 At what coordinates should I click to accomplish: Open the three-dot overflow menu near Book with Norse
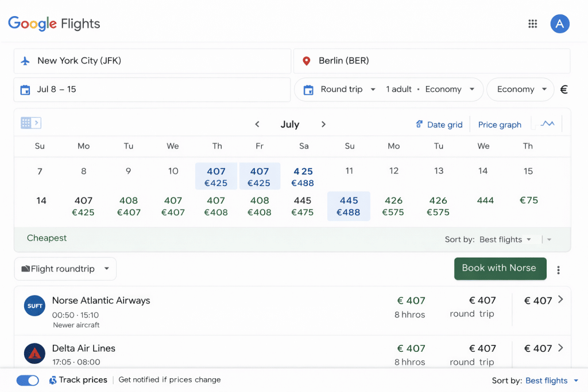click(x=558, y=269)
